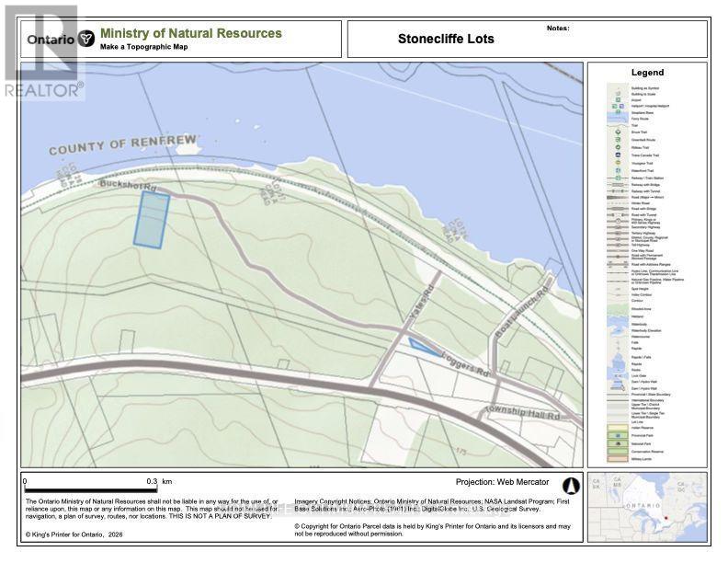This screenshot has height=563, width=728.
Task: Click the Provincial Park legend symbol
Action: pos(618,435)
